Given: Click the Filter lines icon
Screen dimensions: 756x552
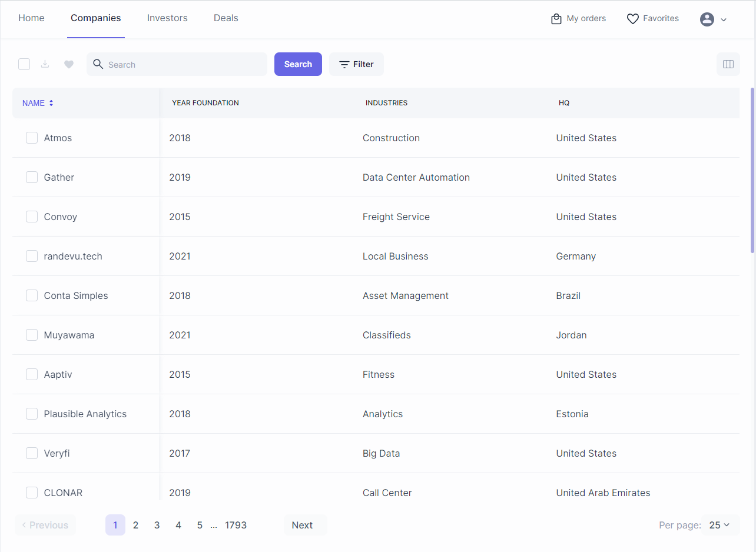Looking at the screenshot, I should 344,65.
